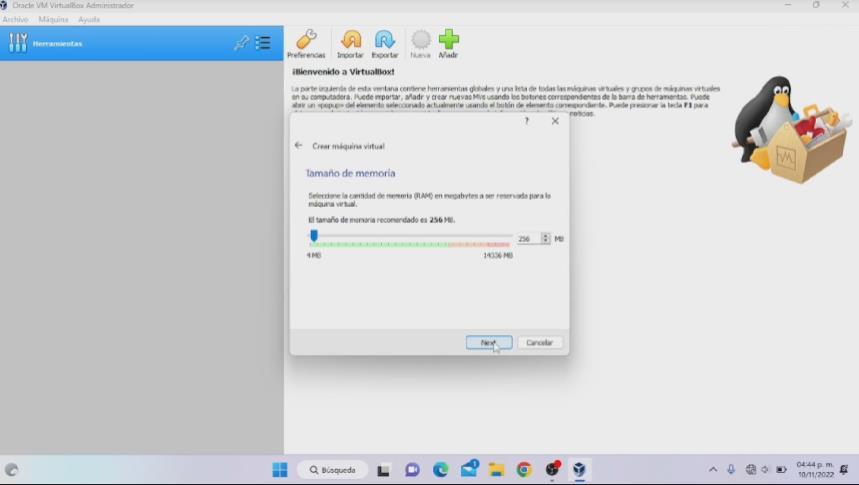This screenshot has height=485, width=859.
Task: Click the weather widget on taskbar
Action: click(x=12, y=470)
